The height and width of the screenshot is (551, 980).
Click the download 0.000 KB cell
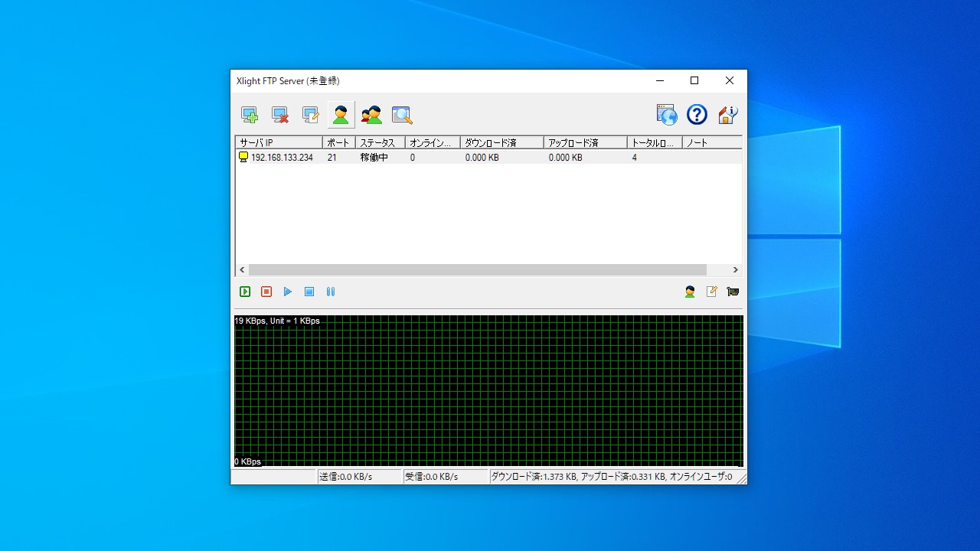[x=482, y=158]
